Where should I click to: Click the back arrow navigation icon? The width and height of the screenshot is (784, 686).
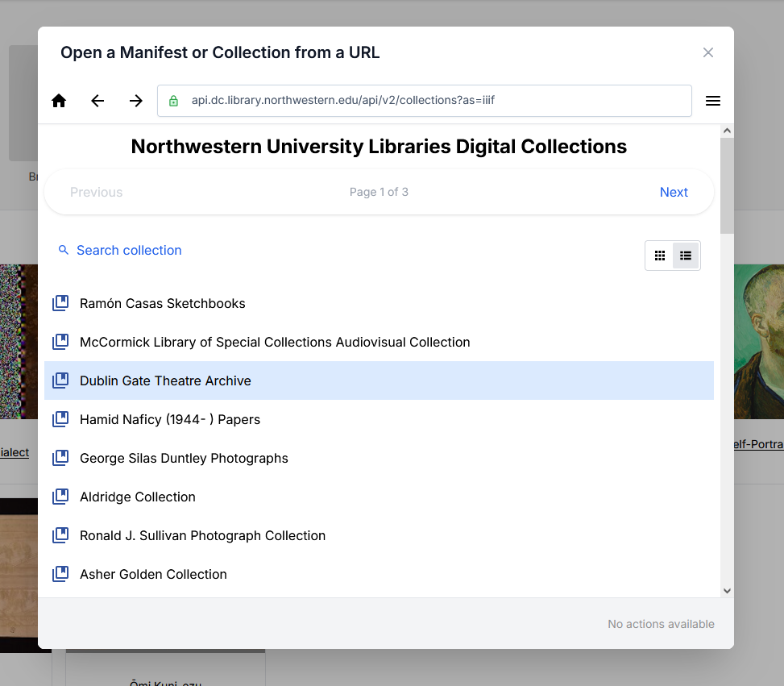click(x=97, y=101)
